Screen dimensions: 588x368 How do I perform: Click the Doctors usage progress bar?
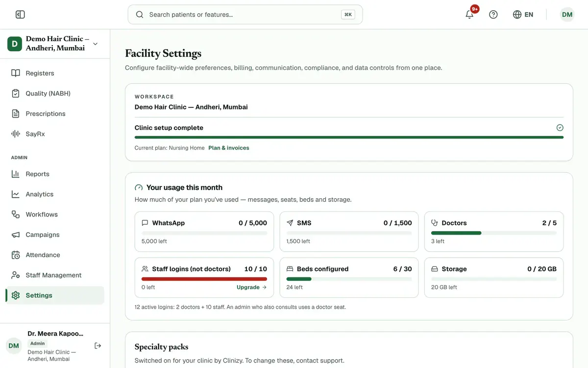click(x=494, y=233)
